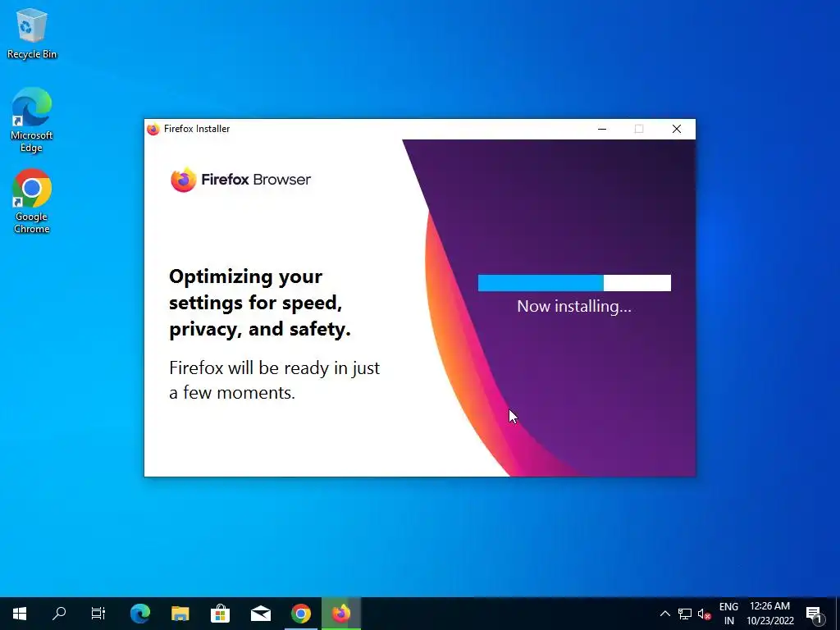The width and height of the screenshot is (840, 630).
Task: Click the 'Now installing...' status text
Action: click(x=574, y=307)
